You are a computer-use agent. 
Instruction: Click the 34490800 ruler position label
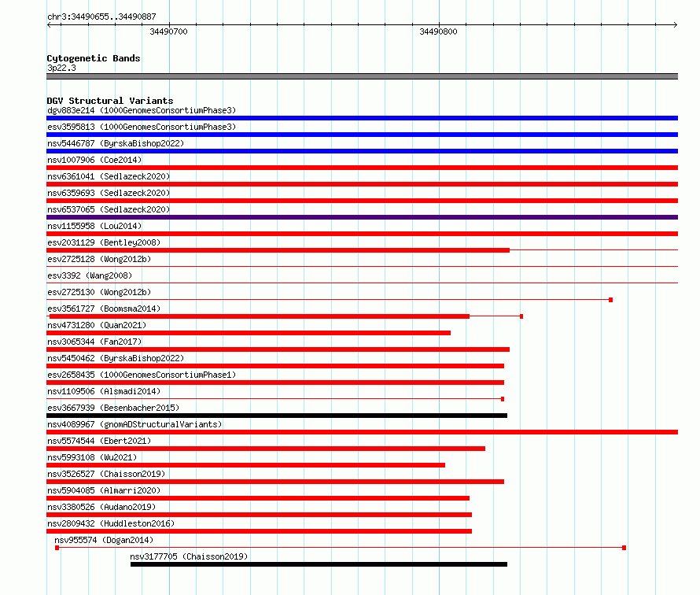438,31
